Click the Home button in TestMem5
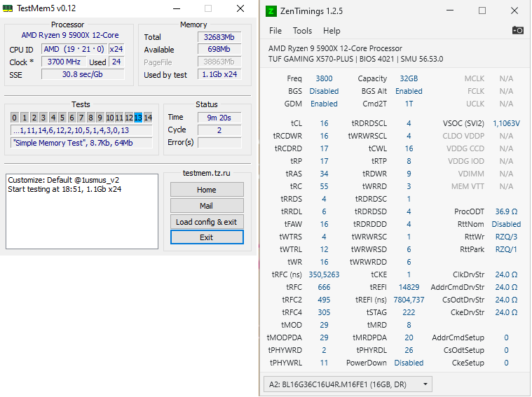Screen dimensions: 532x397 point(207,190)
